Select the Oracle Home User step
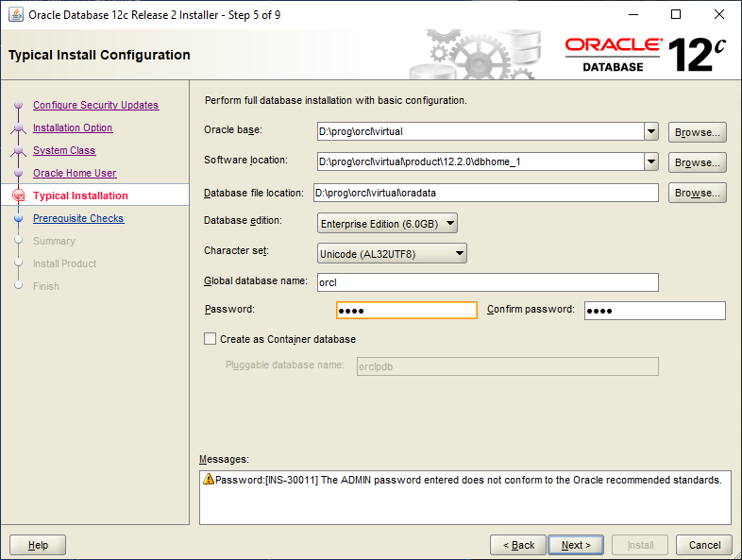Viewport: 742px width, 560px height. [x=75, y=173]
